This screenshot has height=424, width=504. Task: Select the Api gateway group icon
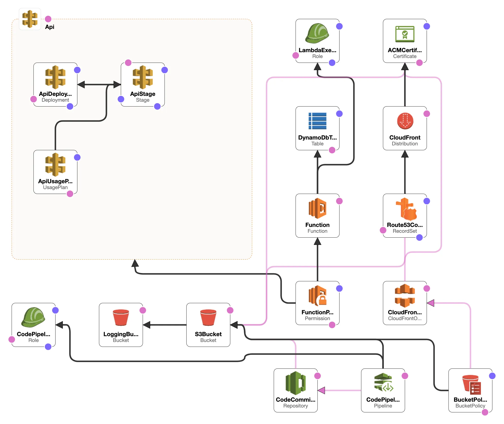pos(30,19)
